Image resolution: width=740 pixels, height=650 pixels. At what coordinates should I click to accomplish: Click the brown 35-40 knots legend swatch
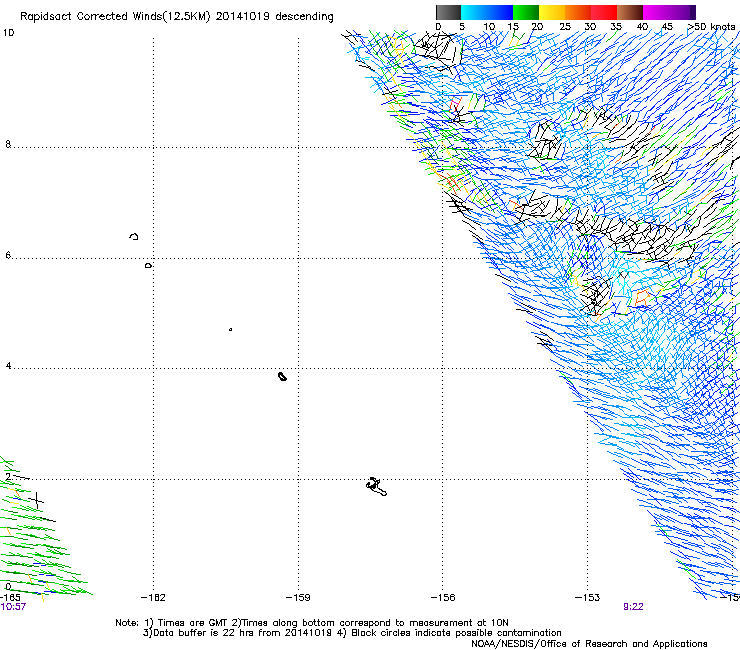(630, 12)
